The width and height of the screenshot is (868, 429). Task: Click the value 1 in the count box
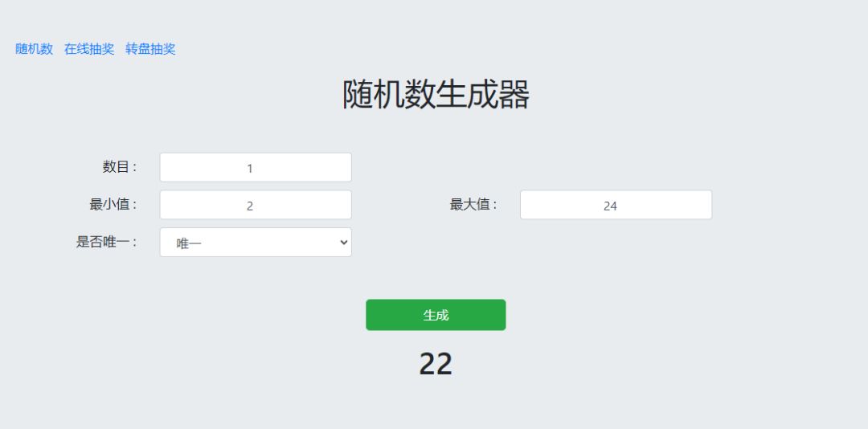click(250, 169)
